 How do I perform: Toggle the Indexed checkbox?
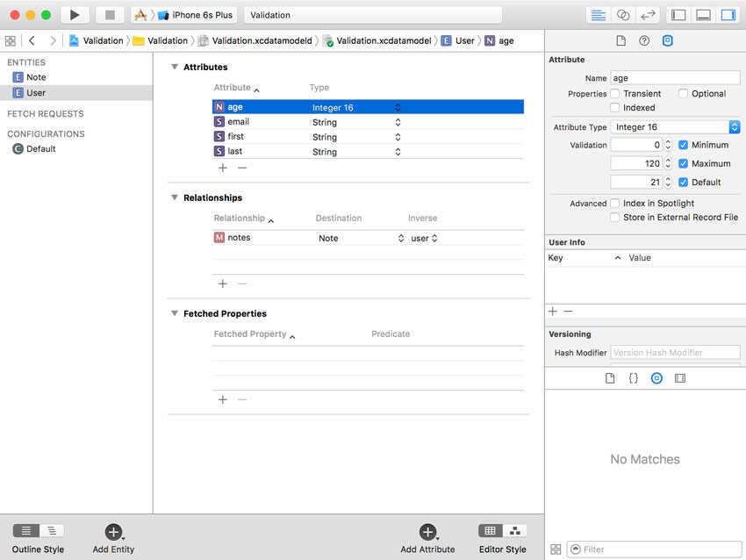coord(614,108)
